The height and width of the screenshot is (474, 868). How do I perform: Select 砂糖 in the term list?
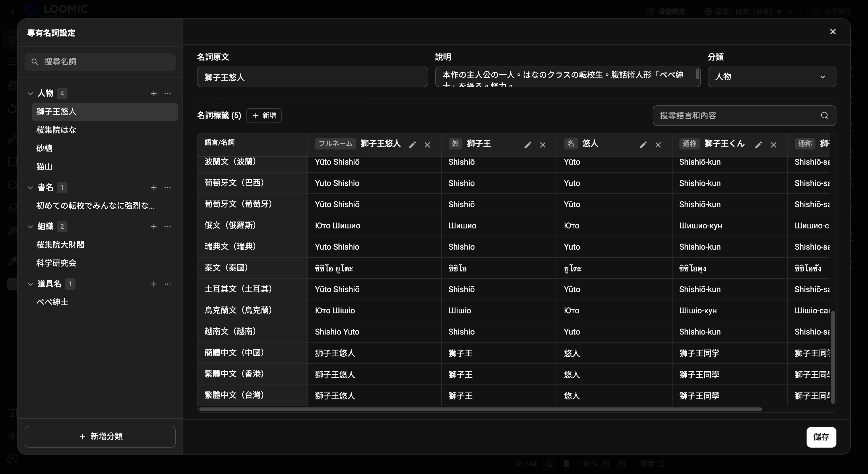coord(104,148)
